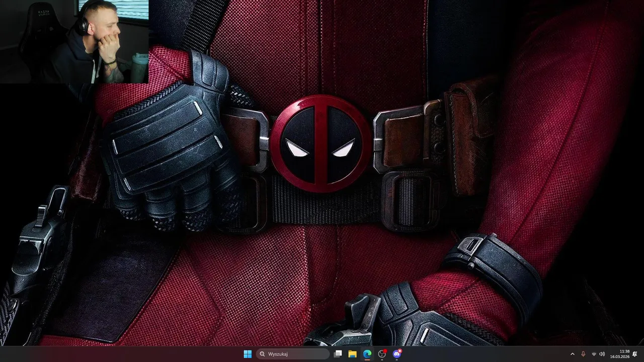Click the microphone tray icon

click(583, 354)
